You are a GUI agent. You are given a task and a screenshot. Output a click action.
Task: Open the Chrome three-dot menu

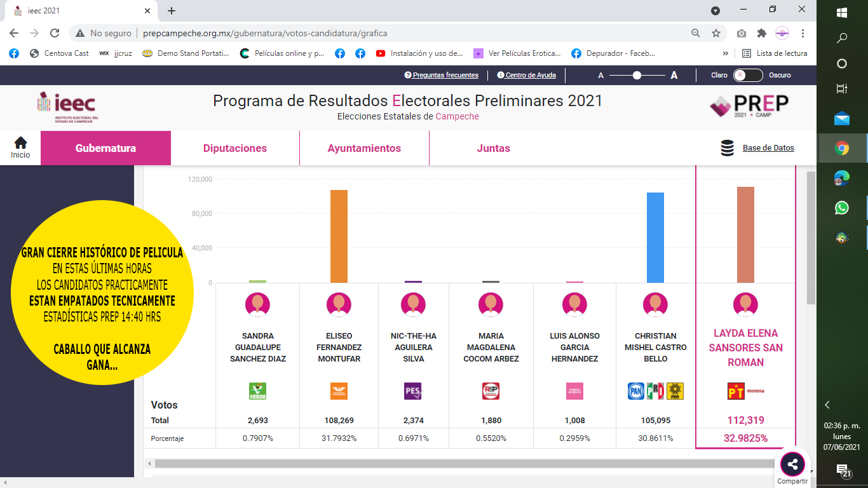click(803, 33)
